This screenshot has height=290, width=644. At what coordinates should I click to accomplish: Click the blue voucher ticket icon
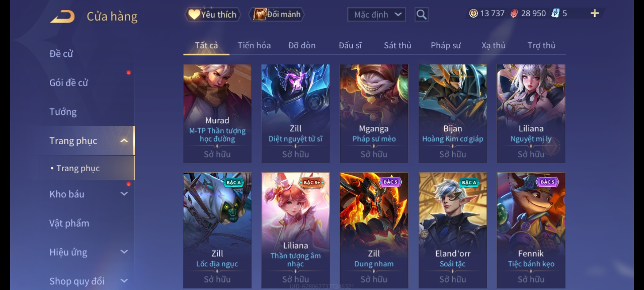tap(555, 13)
